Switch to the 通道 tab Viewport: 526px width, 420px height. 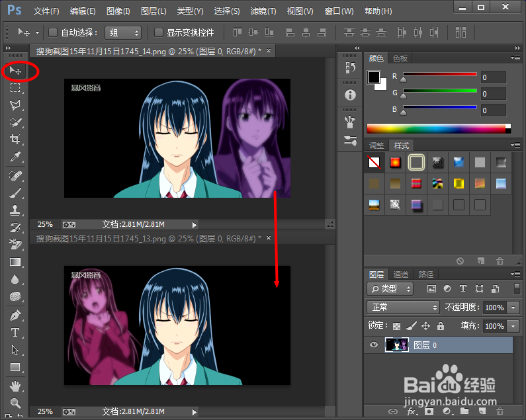point(400,274)
